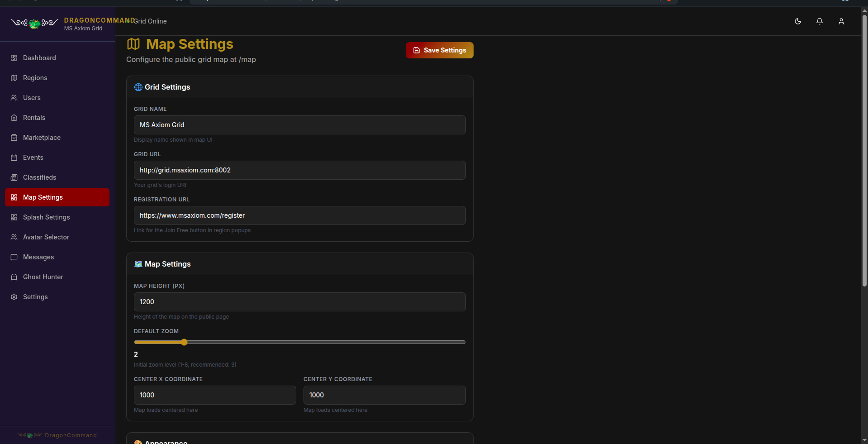868x444 pixels.
Task: Open the Avatar Selector label
Action: click(x=46, y=237)
